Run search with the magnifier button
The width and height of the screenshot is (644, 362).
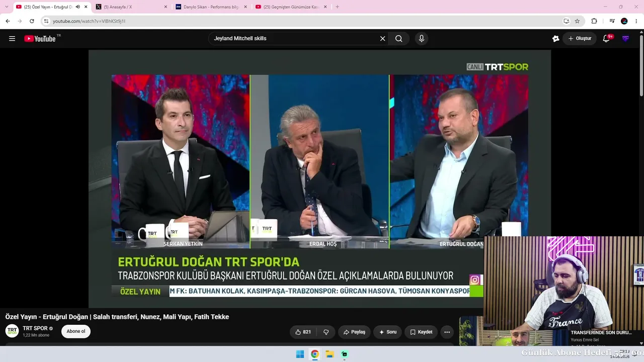pos(399,39)
